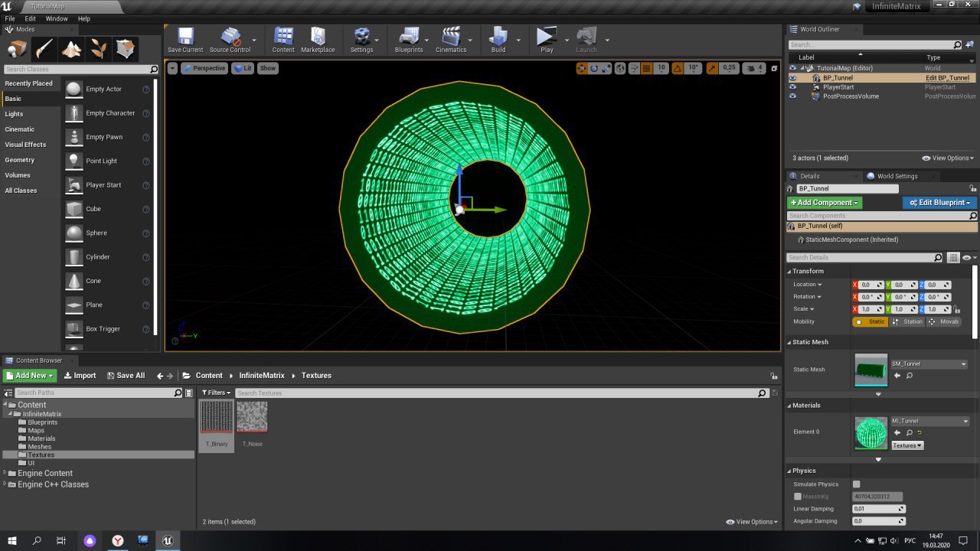Select the T_Noise texture thumbnail

(252, 417)
